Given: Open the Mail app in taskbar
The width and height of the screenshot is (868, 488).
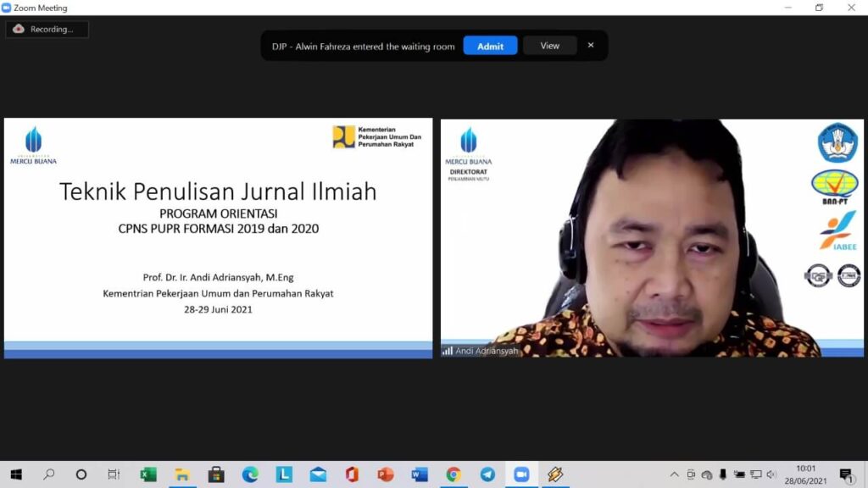Looking at the screenshot, I should pos(318,474).
